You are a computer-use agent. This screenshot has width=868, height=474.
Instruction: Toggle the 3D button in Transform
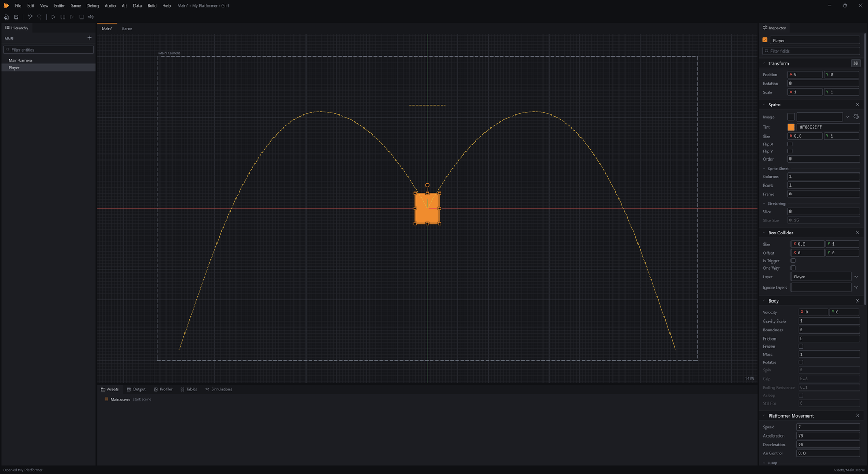click(x=856, y=63)
